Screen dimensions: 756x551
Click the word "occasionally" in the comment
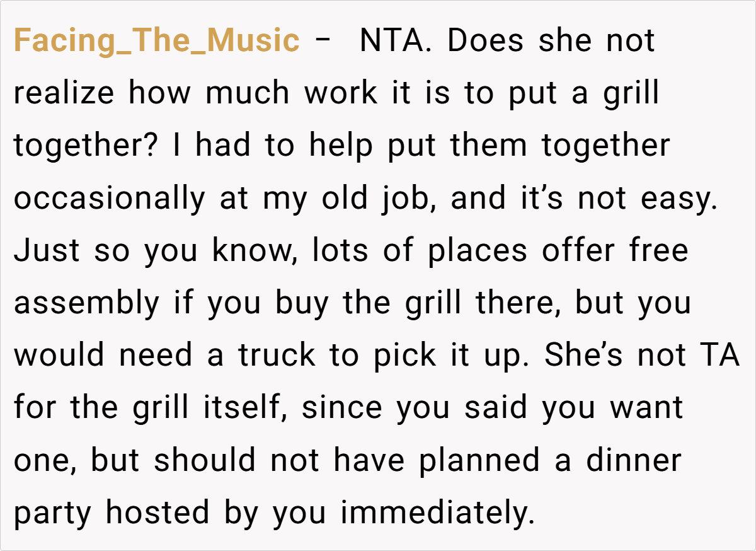[109, 199]
